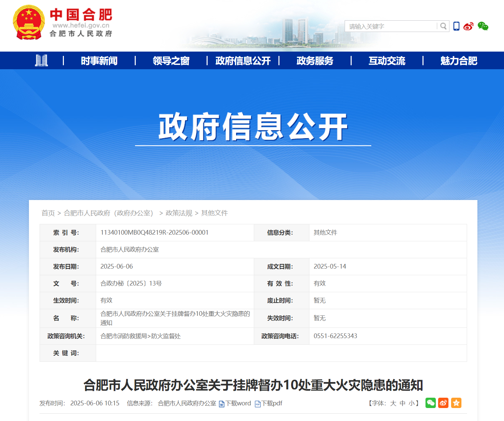Click index number 11340100MB0Q48219R-202506-00001
Viewport: 504px width, 421px height.
(154, 232)
